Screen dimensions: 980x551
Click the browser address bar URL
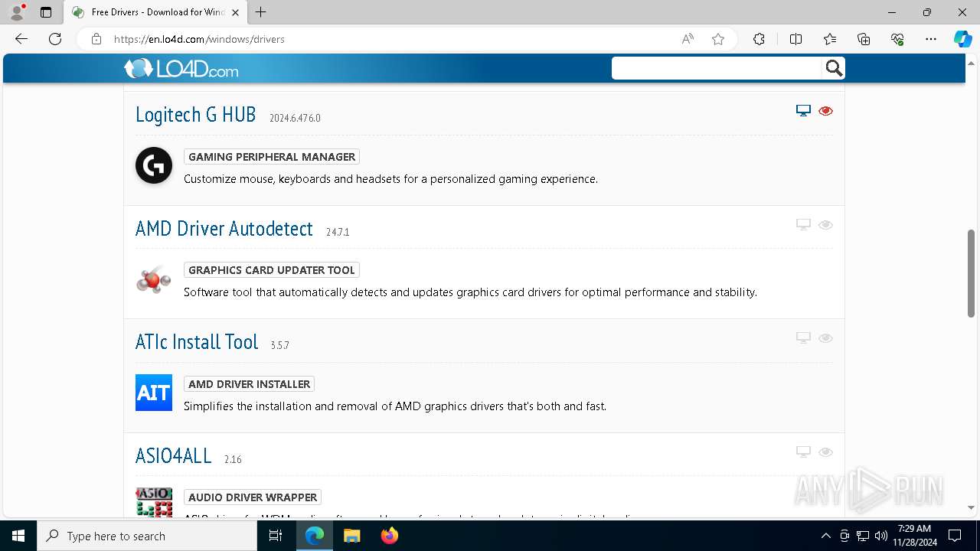tap(199, 39)
